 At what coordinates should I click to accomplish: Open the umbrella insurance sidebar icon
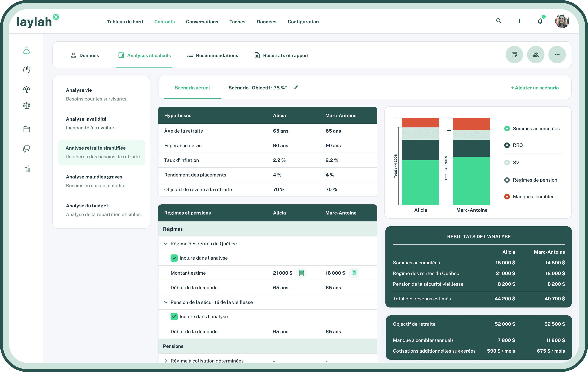pyautogui.click(x=26, y=89)
